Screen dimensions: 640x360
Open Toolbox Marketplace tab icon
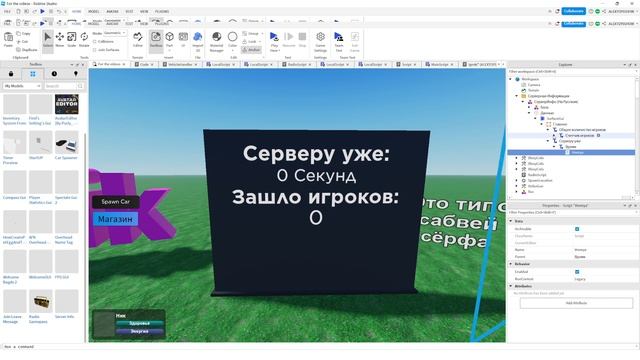11,74
